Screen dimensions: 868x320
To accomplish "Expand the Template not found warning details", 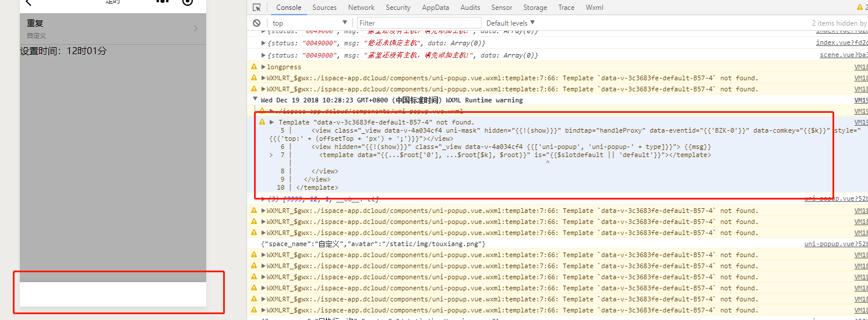I will click(x=272, y=122).
